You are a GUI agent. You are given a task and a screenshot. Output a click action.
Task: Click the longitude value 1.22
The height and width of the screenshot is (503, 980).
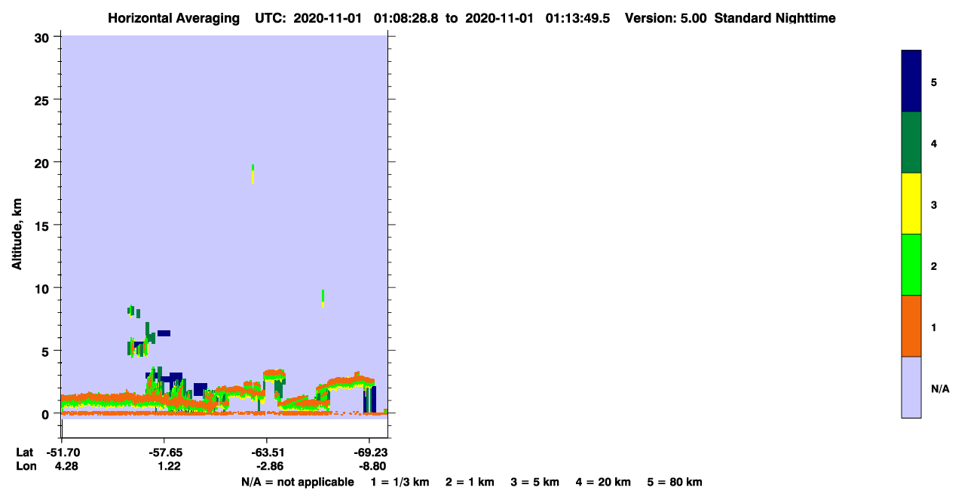tap(169, 466)
